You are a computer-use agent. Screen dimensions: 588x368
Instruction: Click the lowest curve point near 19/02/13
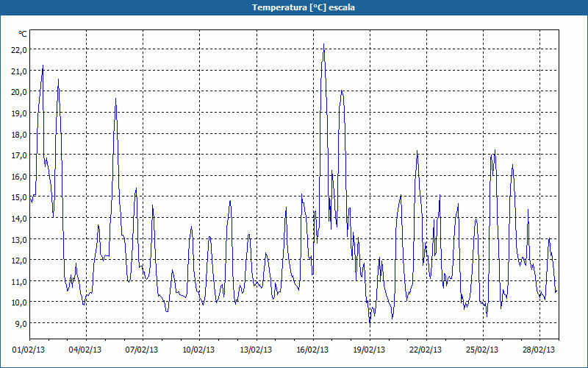pyautogui.click(x=370, y=324)
